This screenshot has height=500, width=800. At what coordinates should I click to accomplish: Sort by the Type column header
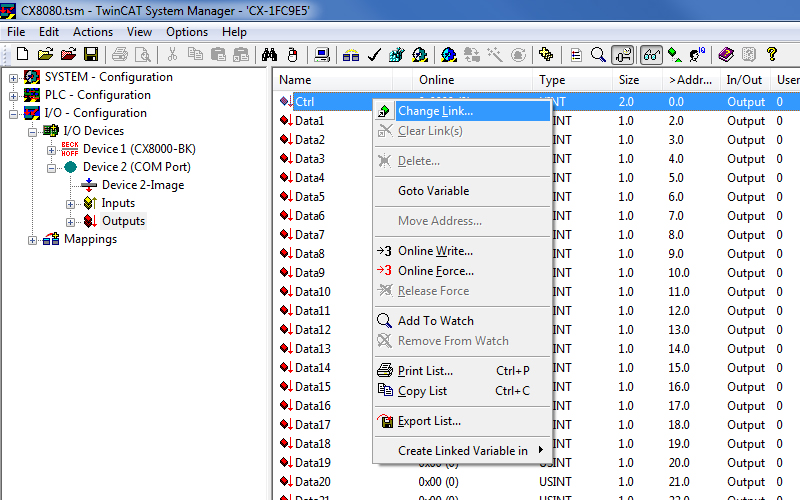tap(572, 80)
